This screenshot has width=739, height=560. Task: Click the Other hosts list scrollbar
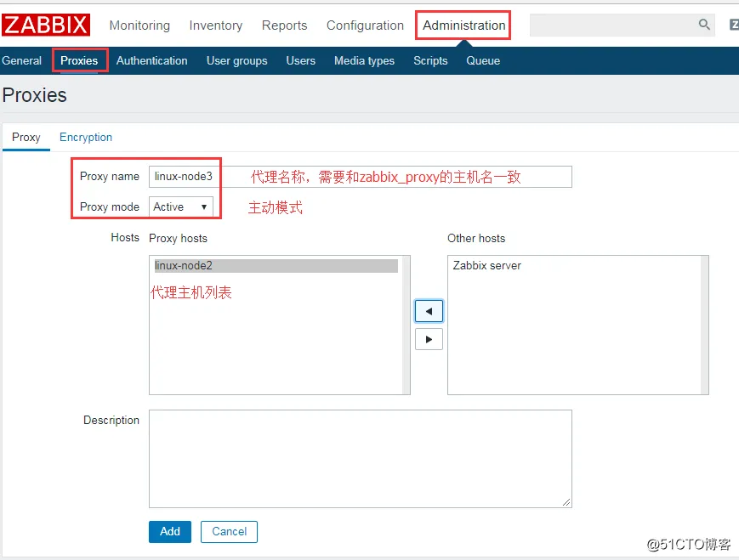pos(704,325)
